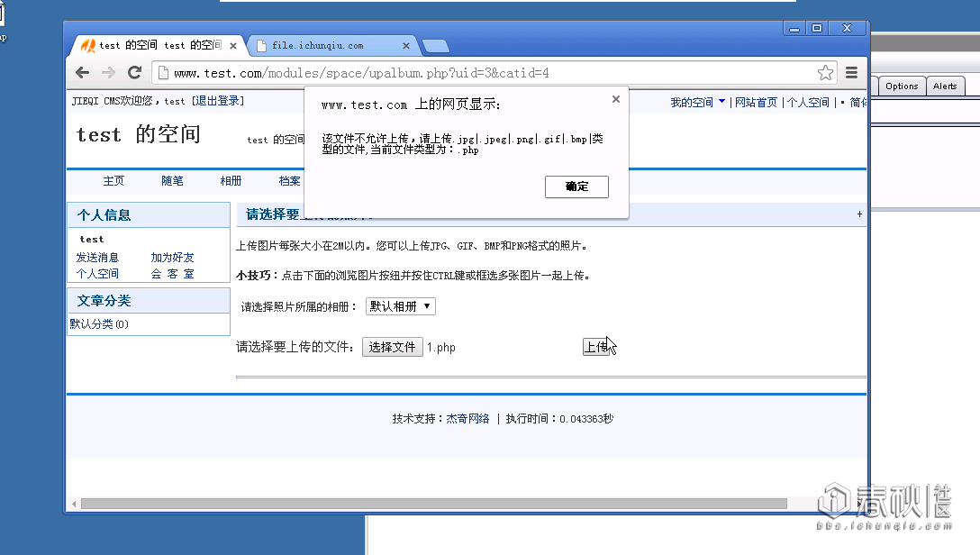The image size is (980, 555).
Task: Click 发送消息 in the sidebar
Action: click(97, 258)
